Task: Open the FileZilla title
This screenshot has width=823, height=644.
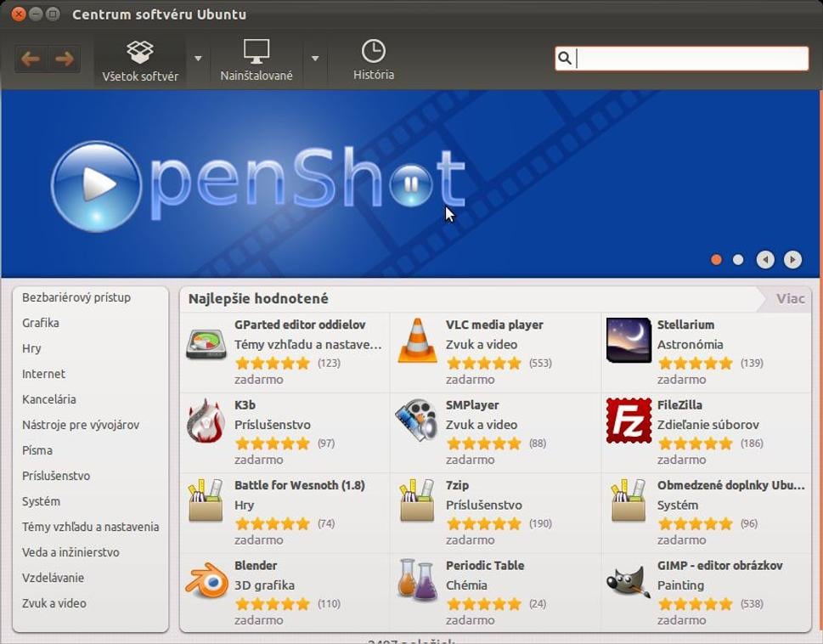Action: (679, 405)
